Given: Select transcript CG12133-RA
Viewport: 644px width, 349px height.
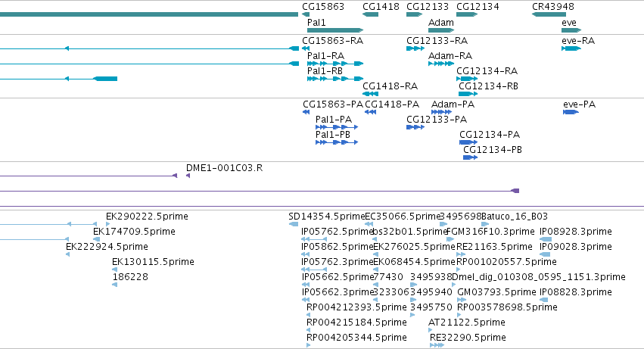Looking at the screenshot, I should point(437,41).
